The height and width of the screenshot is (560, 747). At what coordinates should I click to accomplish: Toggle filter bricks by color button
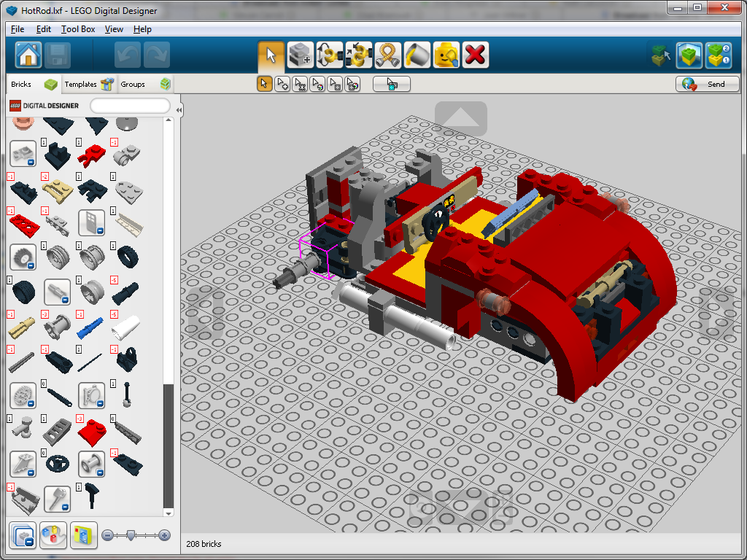point(53,535)
